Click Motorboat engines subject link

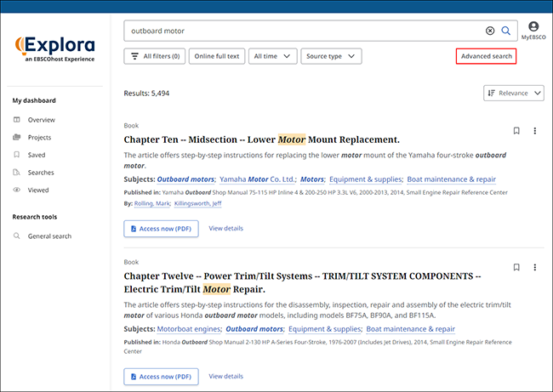point(189,329)
